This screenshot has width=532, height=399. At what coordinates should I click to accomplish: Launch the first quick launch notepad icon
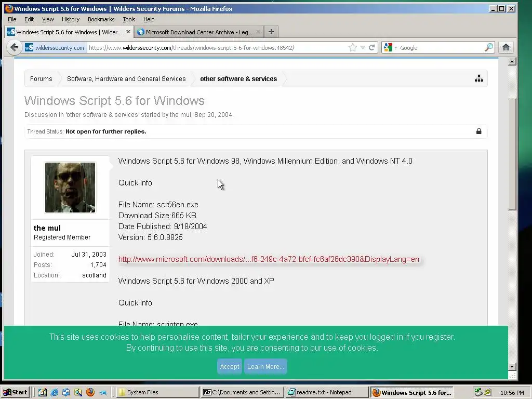42,392
